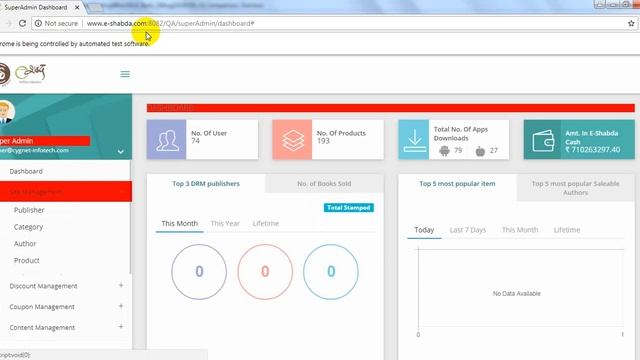Expand Content Management with plus icon
The width and height of the screenshot is (640, 360).
[x=121, y=327]
